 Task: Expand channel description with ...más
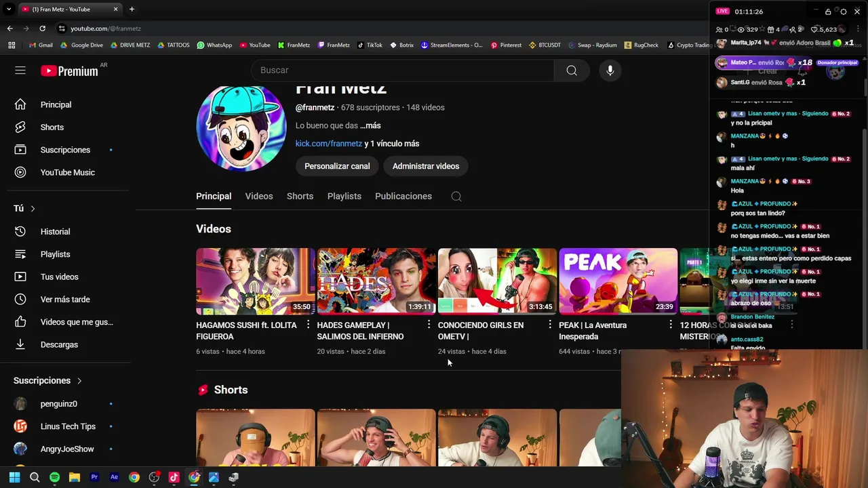click(x=370, y=125)
